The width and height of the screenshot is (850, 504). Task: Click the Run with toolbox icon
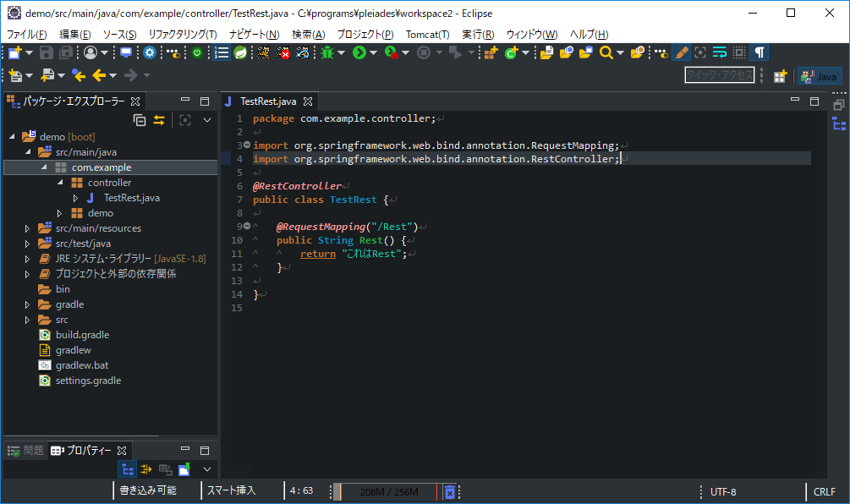[391, 52]
